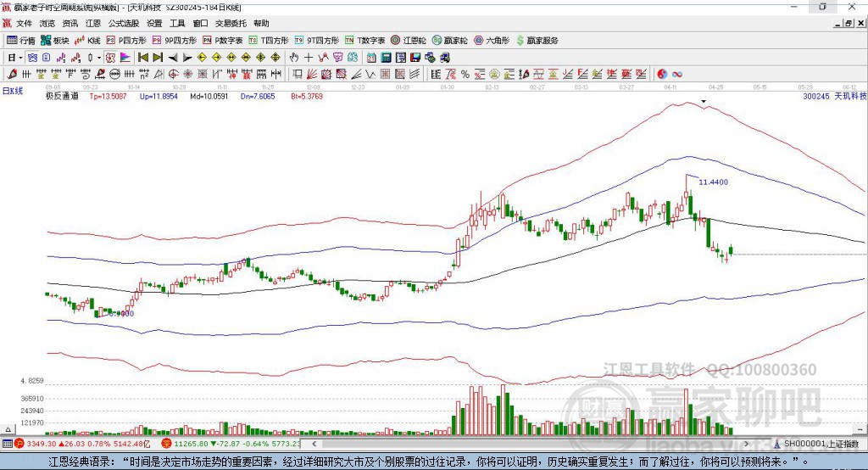The height and width of the screenshot is (470, 868).
Task: Click the up-triangle button beside the volume pane
Action: pos(8,429)
